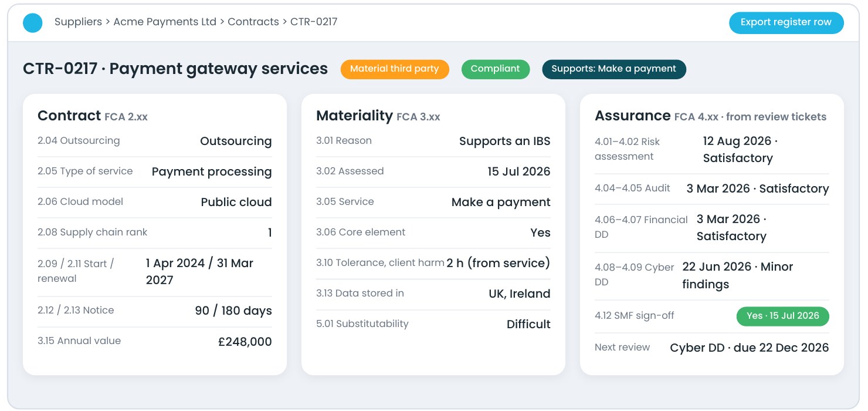This screenshot has height=411, width=868.
Task: Go to Acme Payments Ltd breadcrumb
Action: 165,22
